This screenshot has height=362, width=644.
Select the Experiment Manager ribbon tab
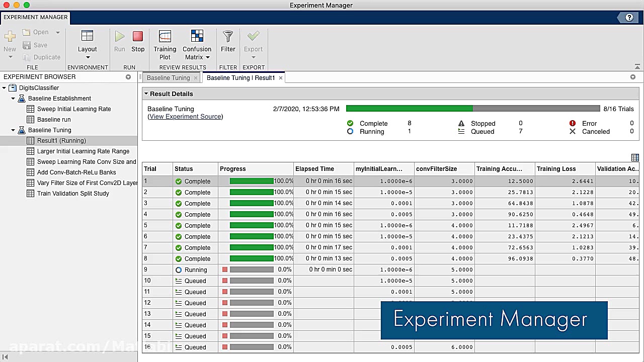click(35, 17)
